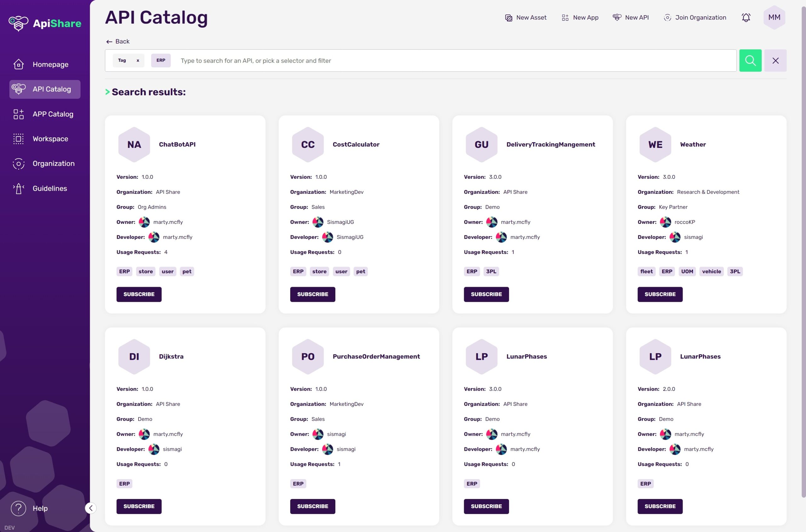Subscribe to the ChatBotAPI

pos(139,294)
